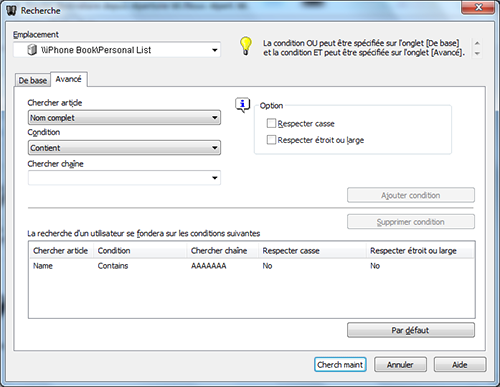Screen dimensions: 500x387
Task: Switch to the De base tab
Action: click(32, 81)
